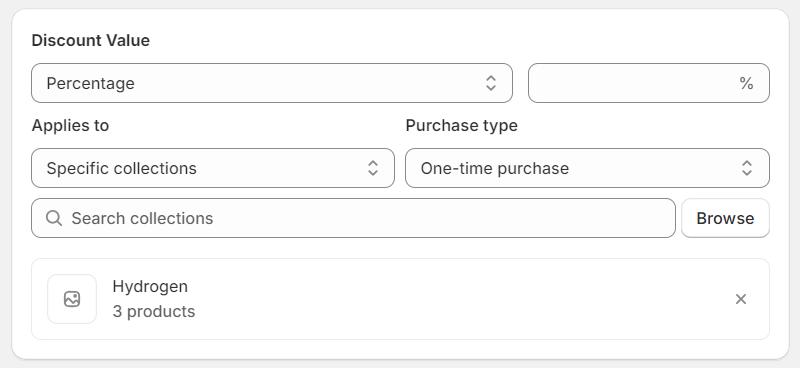
Task: Open the Browse collections button
Action: (725, 218)
